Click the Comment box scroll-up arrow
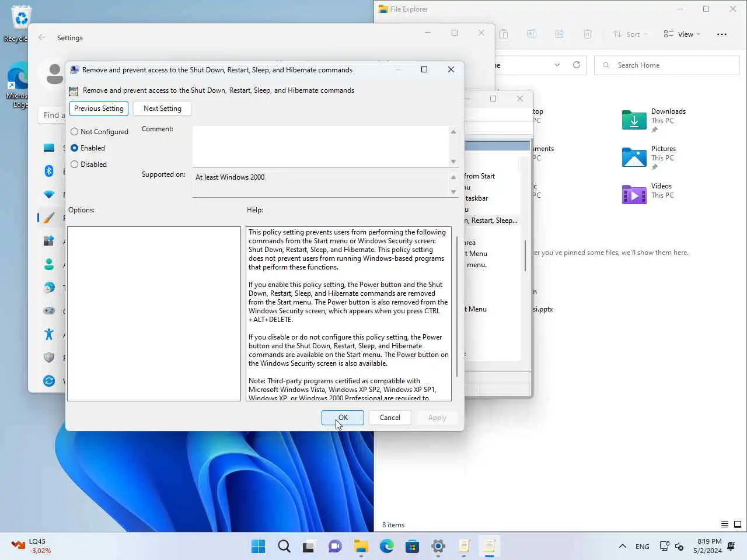 coord(453,132)
